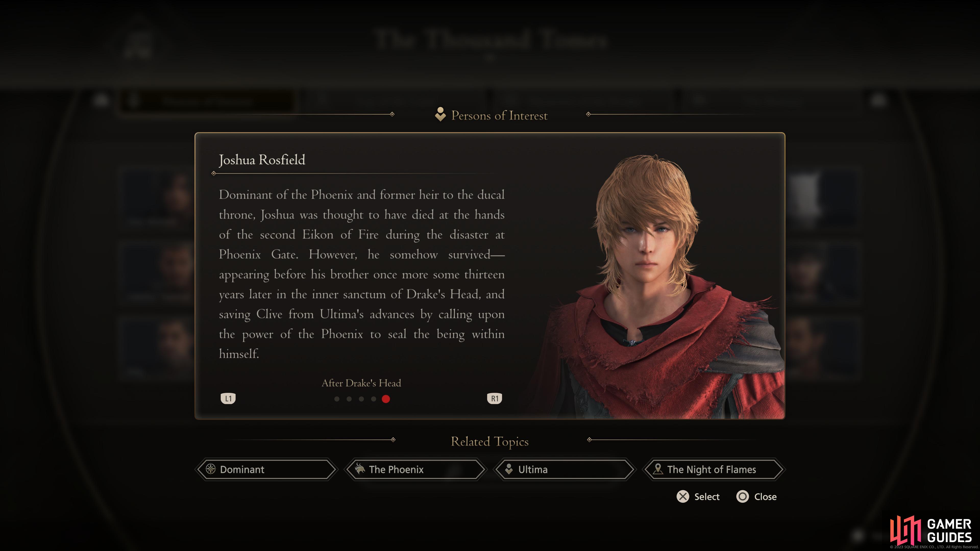Click the L1 previous page button icon

[x=228, y=398]
